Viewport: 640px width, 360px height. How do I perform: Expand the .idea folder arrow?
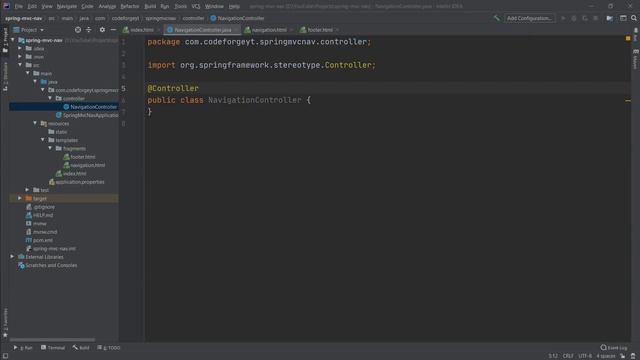[20, 48]
